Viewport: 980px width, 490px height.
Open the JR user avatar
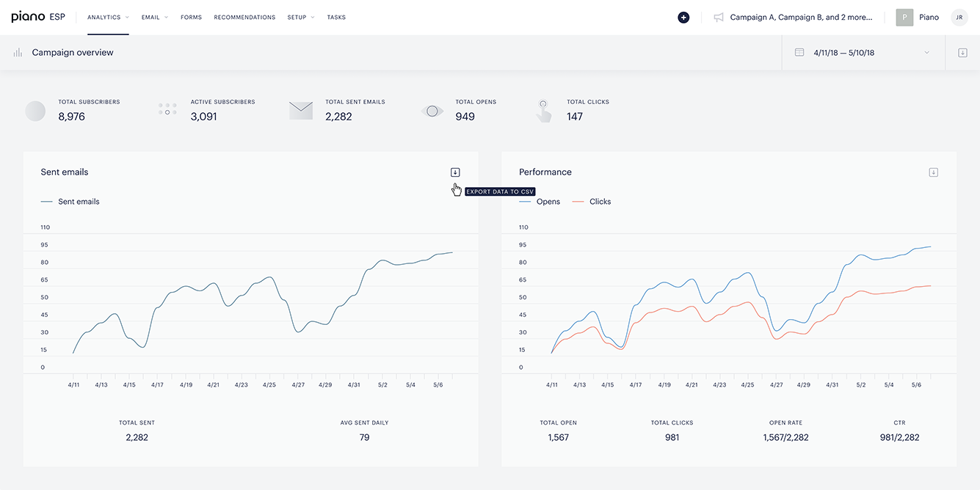click(959, 18)
